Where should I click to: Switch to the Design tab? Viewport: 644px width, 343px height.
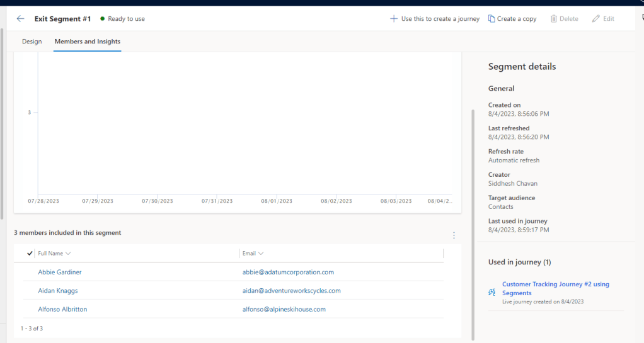(x=32, y=42)
